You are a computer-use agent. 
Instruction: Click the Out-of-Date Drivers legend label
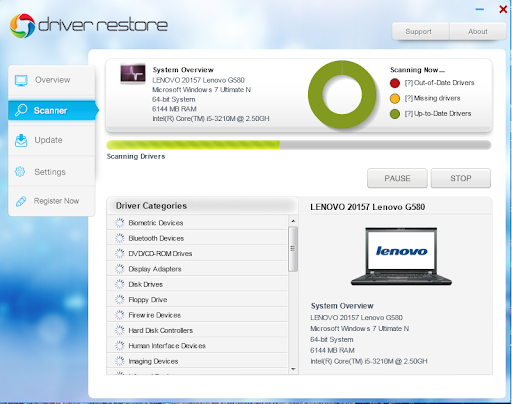439,83
